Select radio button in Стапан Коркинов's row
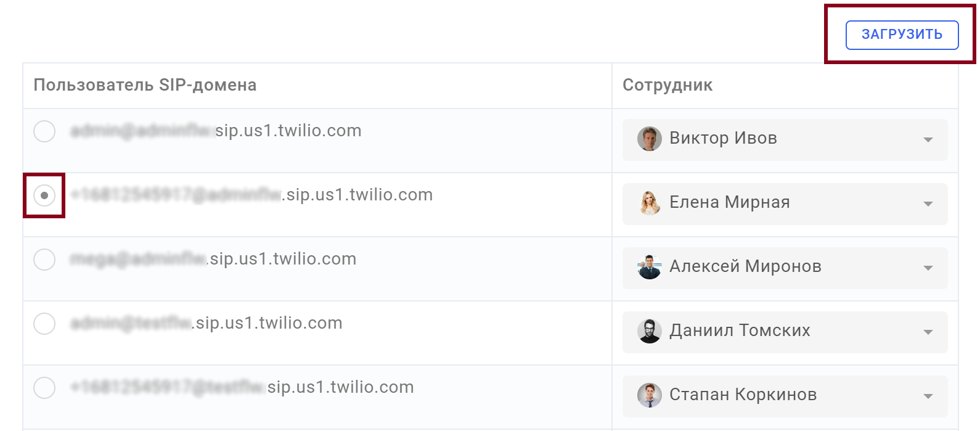 (x=44, y=388)
